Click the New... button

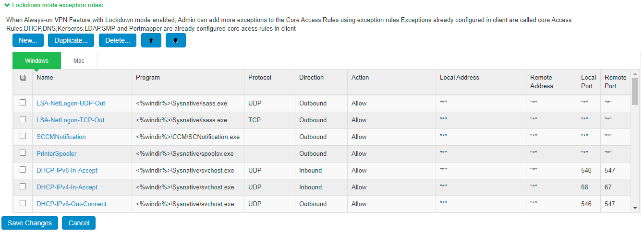pyautogui.click(x=28, y=41)
